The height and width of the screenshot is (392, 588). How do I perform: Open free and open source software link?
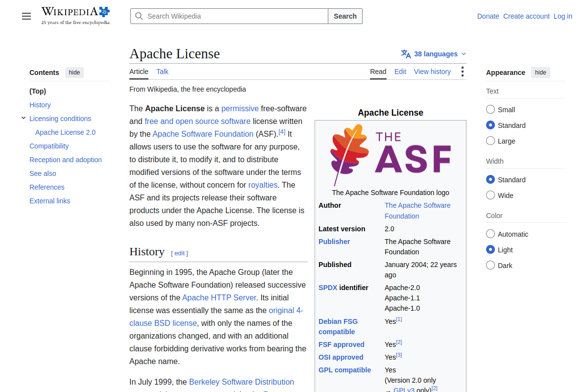tap(197, 121)
